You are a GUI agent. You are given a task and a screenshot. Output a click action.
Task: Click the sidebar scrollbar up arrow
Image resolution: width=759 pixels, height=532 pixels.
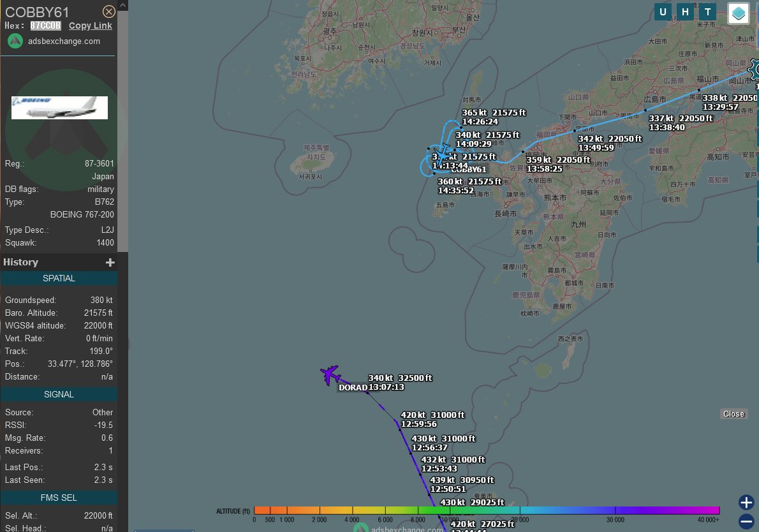point(123,5)
